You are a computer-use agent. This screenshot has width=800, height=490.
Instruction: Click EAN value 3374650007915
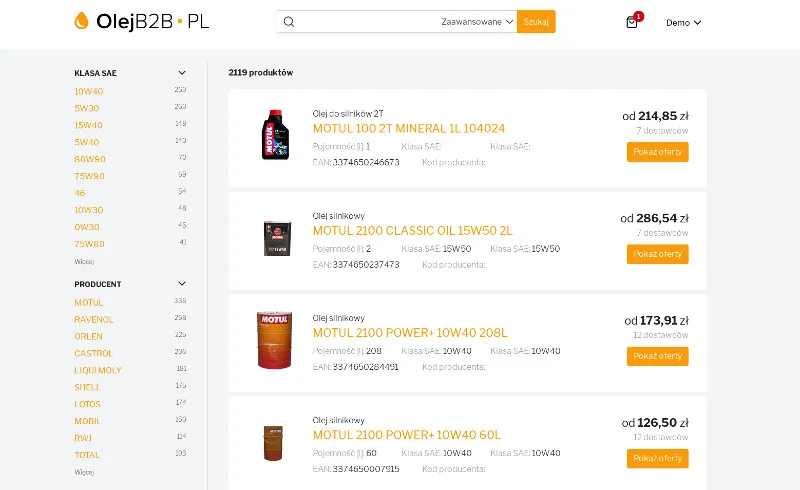[x=366, y=469]
